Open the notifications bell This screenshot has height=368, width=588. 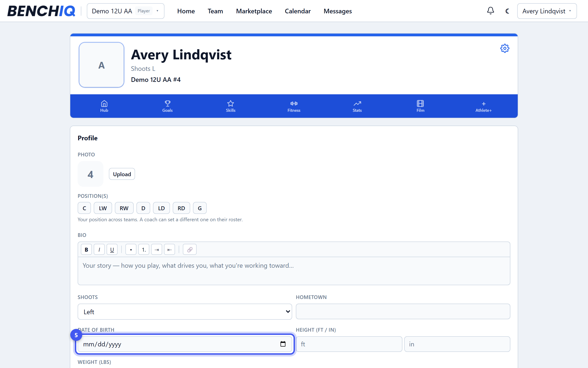coord(490,11)
